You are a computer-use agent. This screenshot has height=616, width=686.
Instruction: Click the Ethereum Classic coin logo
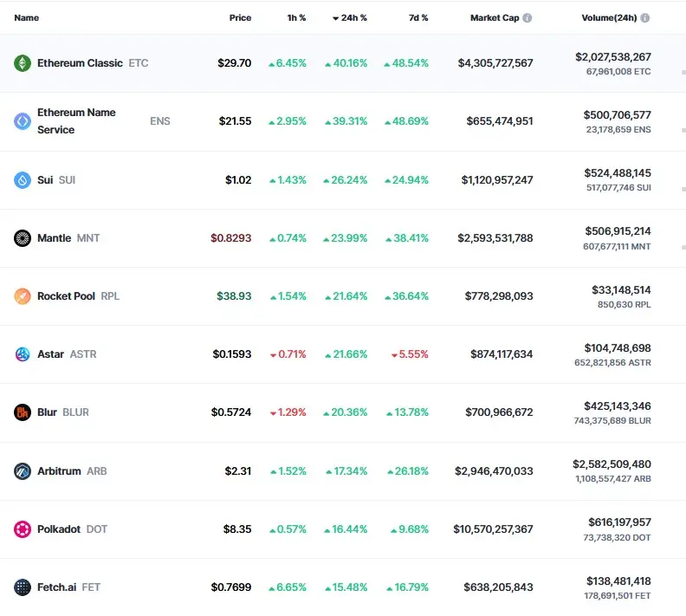23,63
